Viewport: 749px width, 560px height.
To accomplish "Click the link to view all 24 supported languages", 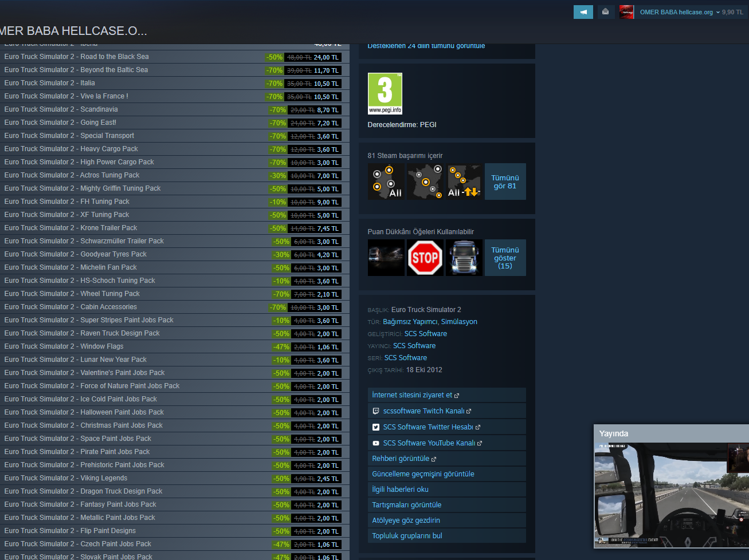I will coord(426,46).
